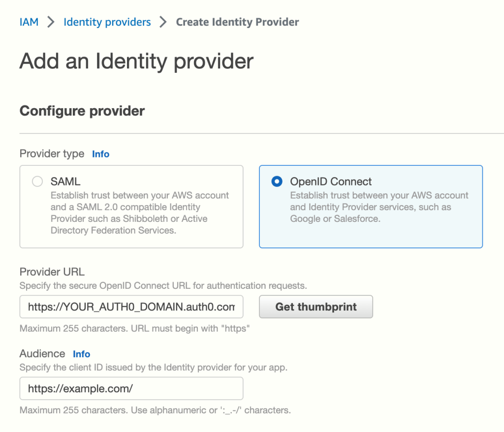The height and width of the screenshot is (432, 504).
Task: Select the SAML radio button
Action: 37,182
